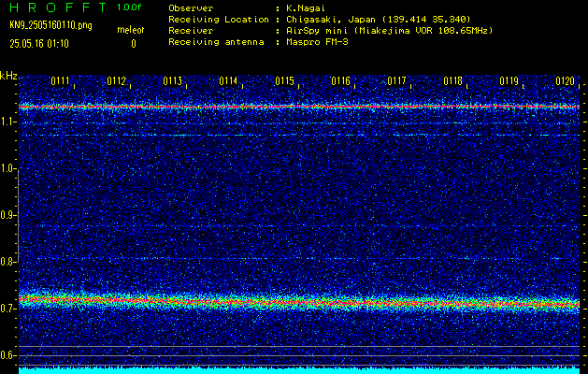Click the meteor label
This screenshot has width=588, height=374.
[x=130, y=30]
